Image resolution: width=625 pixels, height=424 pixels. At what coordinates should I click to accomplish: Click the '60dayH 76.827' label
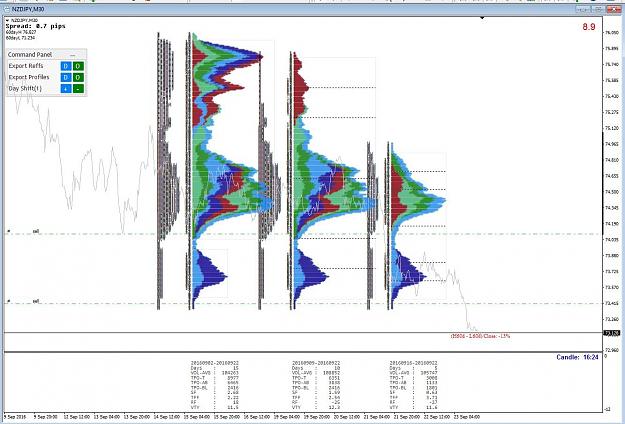click(x=21, y=32)
